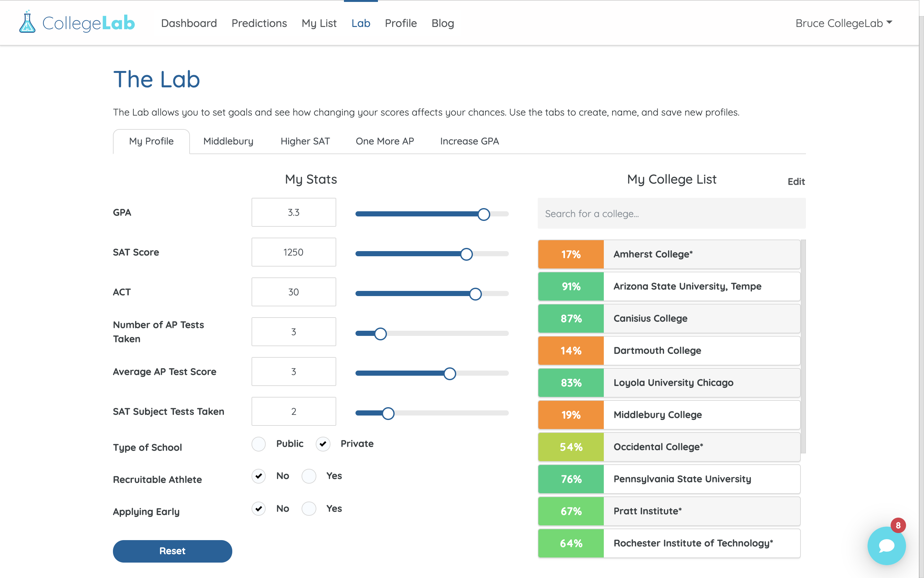Open Predictions in navigation
Screen dimensions: 924x578
(x=259, y=23)
